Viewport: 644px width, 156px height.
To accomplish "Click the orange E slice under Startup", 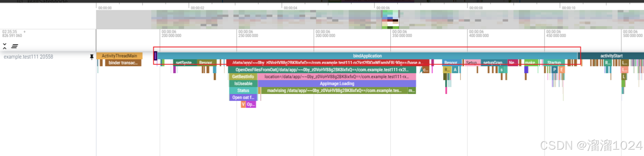I will [561, 70].
